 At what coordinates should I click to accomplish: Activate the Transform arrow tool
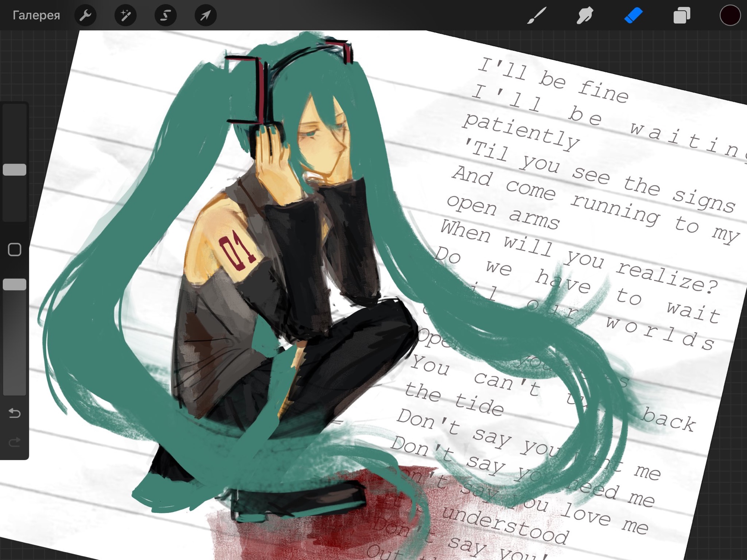[205, 15]
